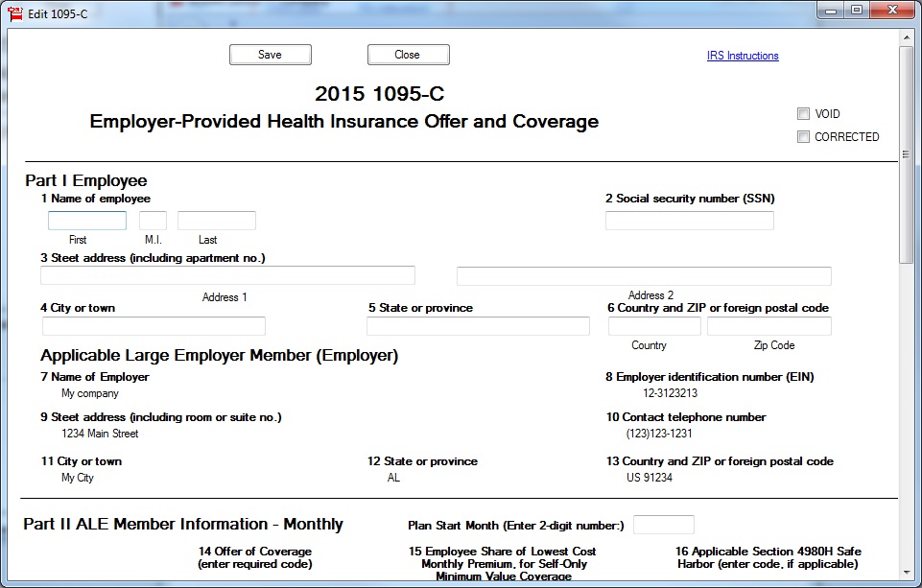Click the phone number (123)123-1231

659,434
